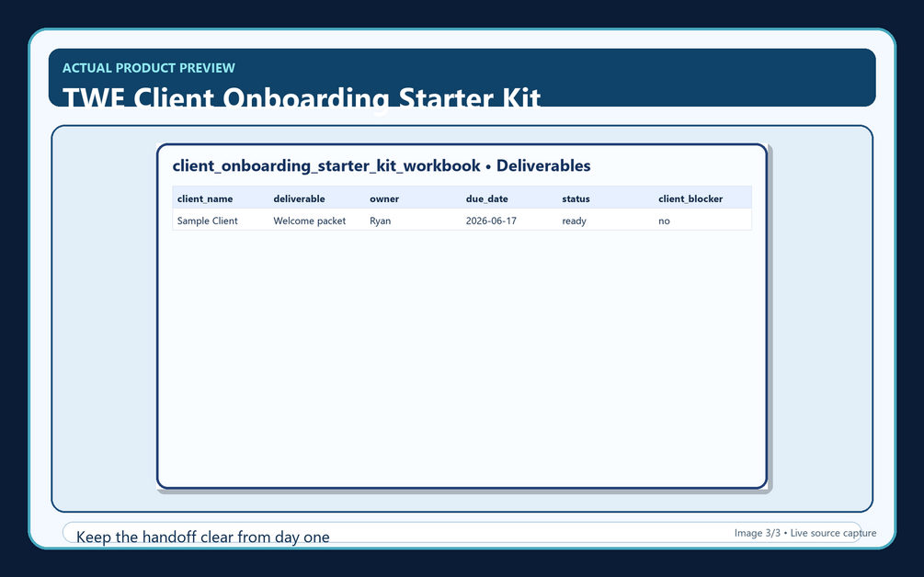Click the 'no' client_blocker cell
This screenshot has height=577, width=924.
point(664,221)
